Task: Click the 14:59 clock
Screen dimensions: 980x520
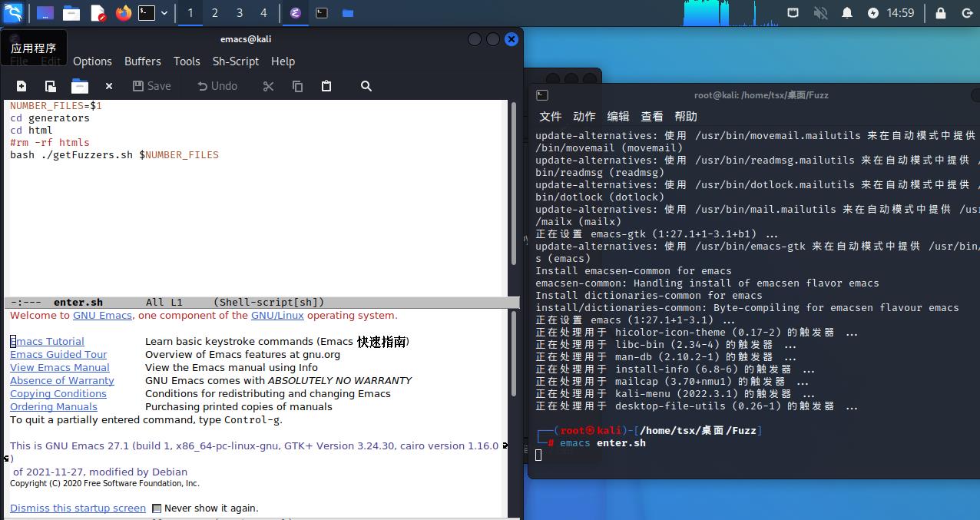Action: (900, 13)
